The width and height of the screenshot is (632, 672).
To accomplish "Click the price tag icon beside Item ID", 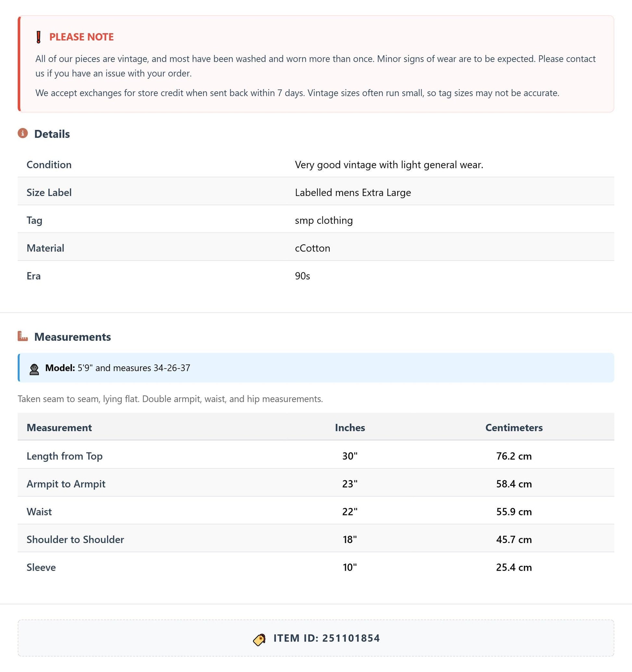I will (x=259, y=640).
